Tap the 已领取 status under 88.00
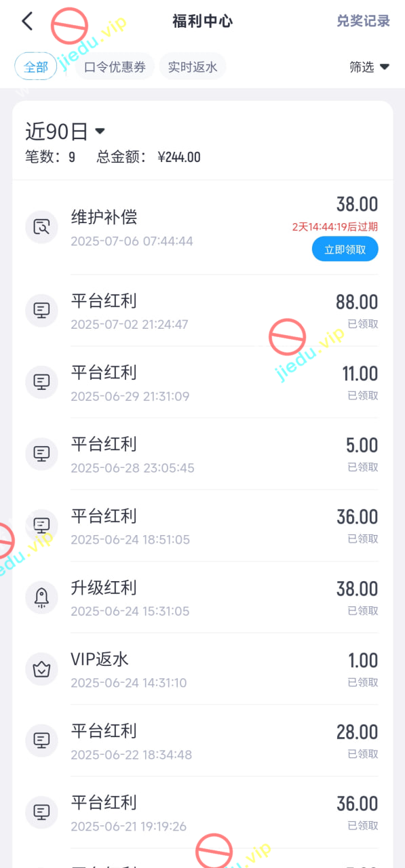Screen dimensions: 405x868 click(x=363, y=324)
